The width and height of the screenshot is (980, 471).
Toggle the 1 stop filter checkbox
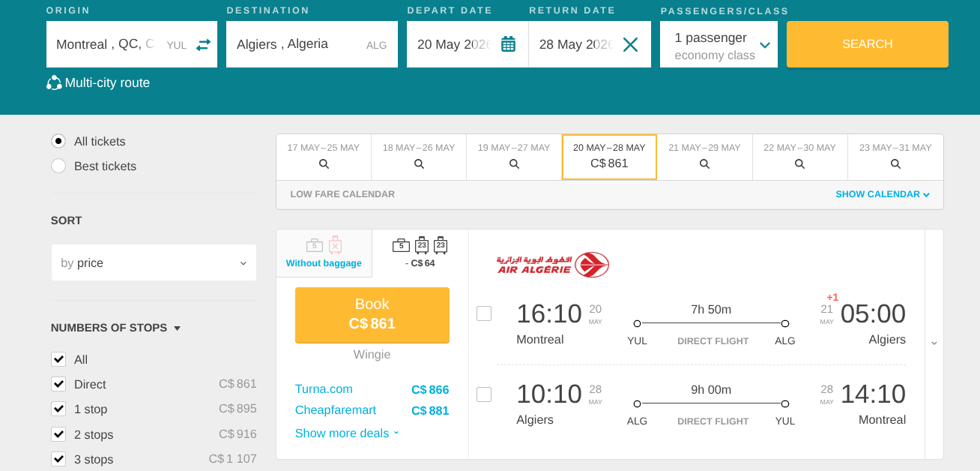[x=58, y=409]
